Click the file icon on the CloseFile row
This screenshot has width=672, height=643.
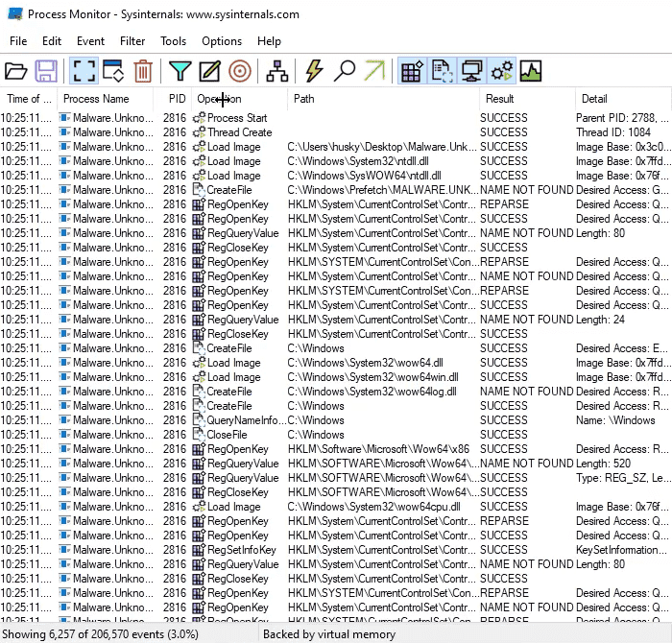coord(199,435)
